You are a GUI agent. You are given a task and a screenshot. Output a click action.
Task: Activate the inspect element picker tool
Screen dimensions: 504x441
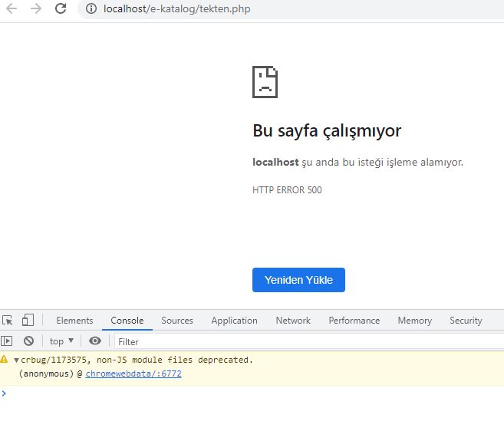click(x=8, y=320)
